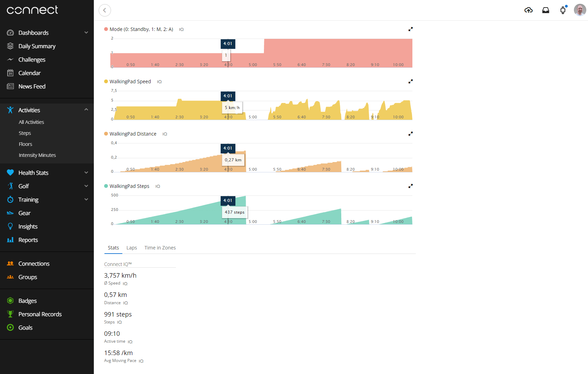This screenshot has height=374, width=588.
Task: Expand the Mode chart to fullscreen
Action: pos(410,29)
